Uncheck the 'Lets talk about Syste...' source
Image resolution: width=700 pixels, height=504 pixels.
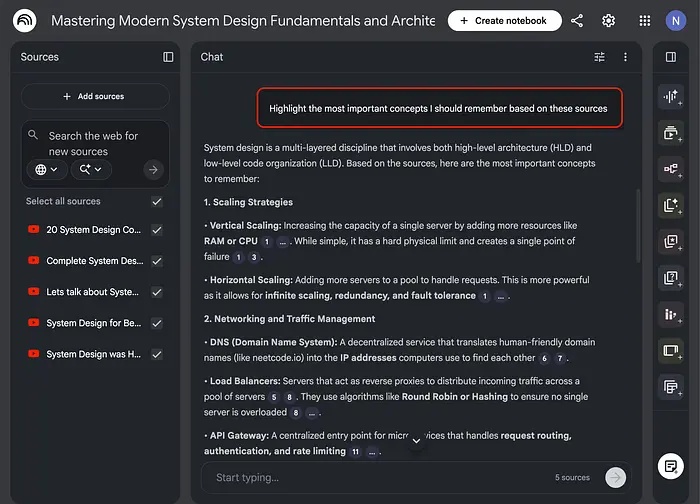click(157, 292)
